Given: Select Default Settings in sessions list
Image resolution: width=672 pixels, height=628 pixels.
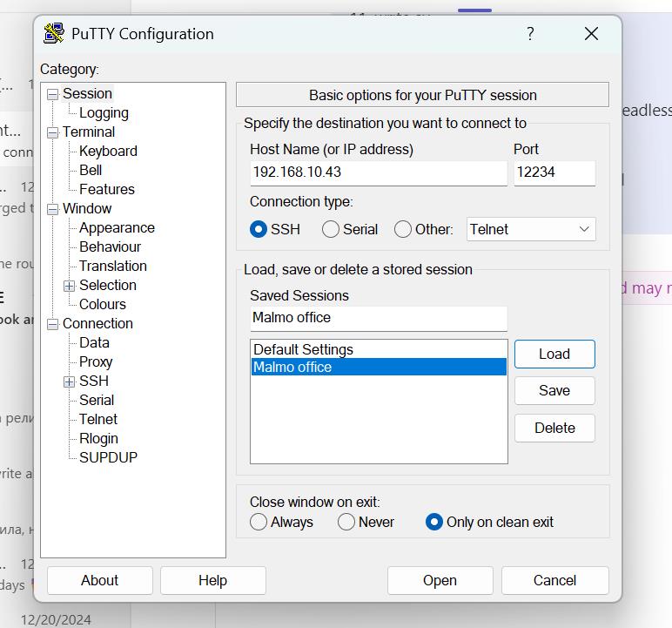Looking at the screenshot, I should coord(379,349).
